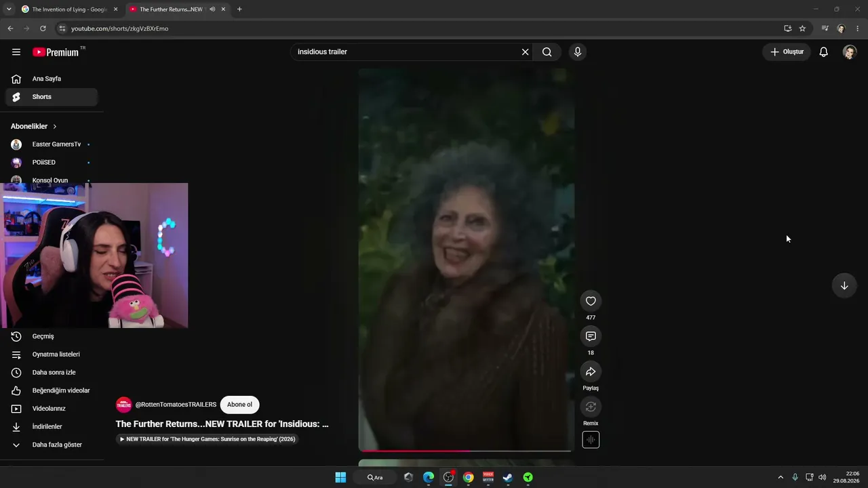Open Oynatma listeleri
Viewport: 868px width, 488px height.
(53, 354)
